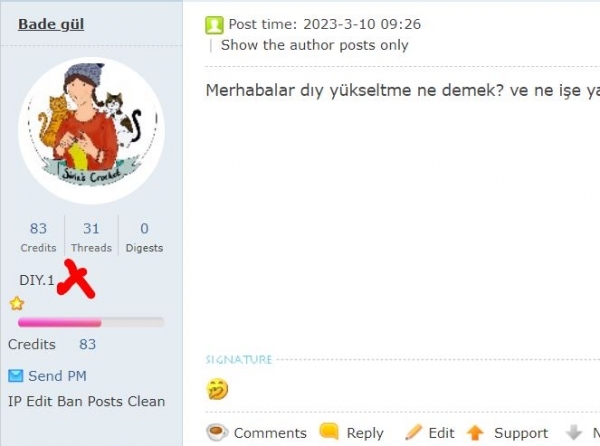Image resolution: width=600 pixels, height=446 pixels.
Task: Click the gray down arrow icon
Action: click(574, 433)
